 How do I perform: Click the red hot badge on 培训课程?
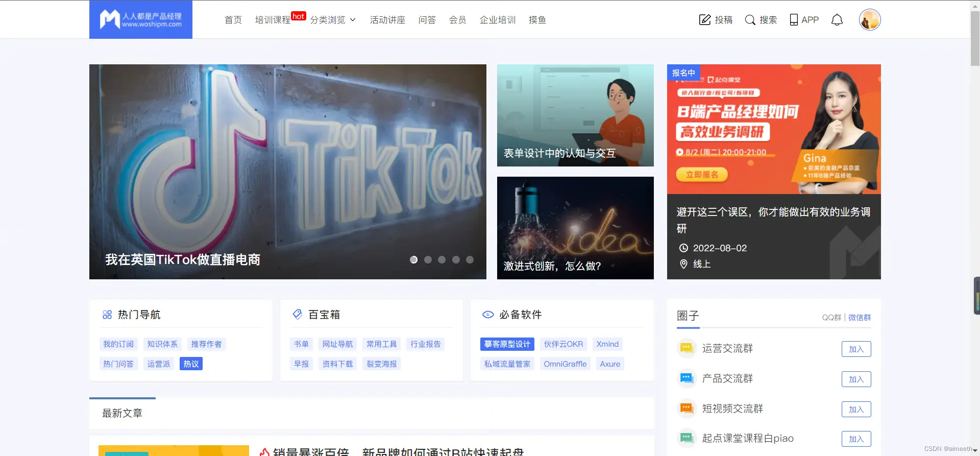[299, 16]
